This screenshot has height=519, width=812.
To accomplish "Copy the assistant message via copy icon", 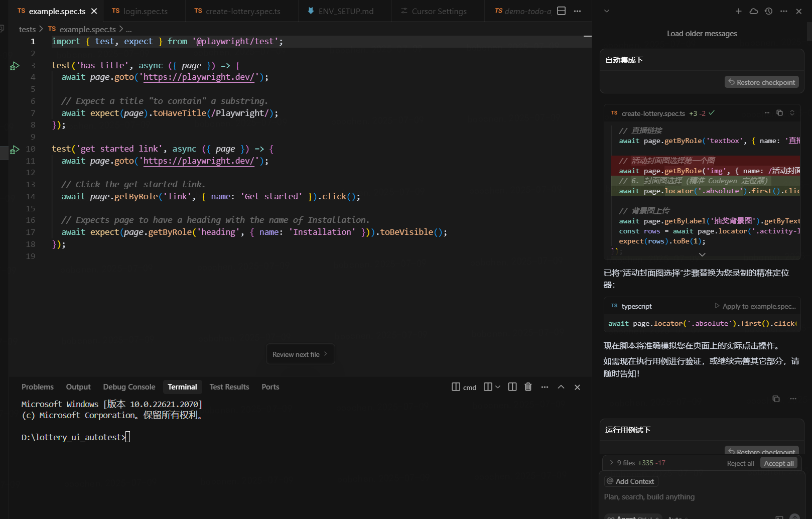I will pyautogui.click(x=776, y=399).
